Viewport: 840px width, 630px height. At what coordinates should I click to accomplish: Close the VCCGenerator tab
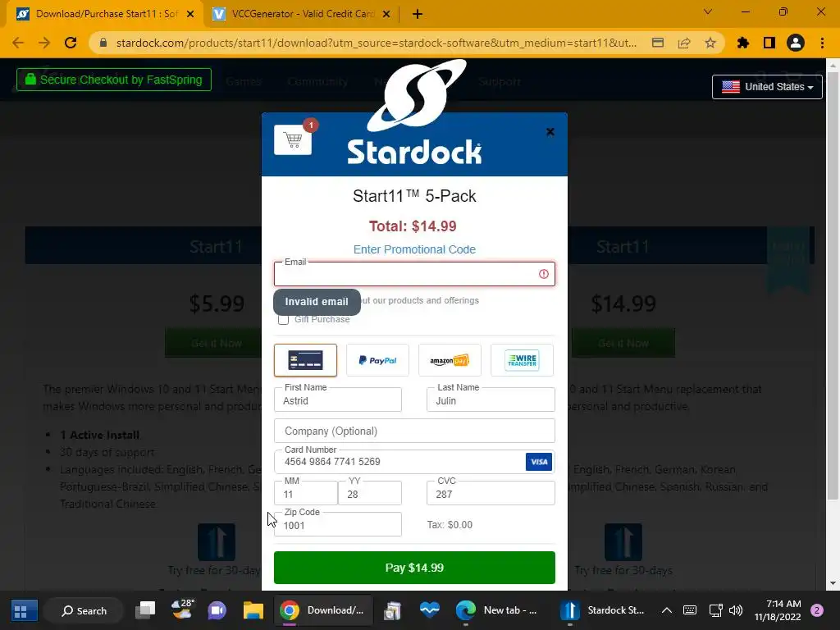(x=386, y=15)
